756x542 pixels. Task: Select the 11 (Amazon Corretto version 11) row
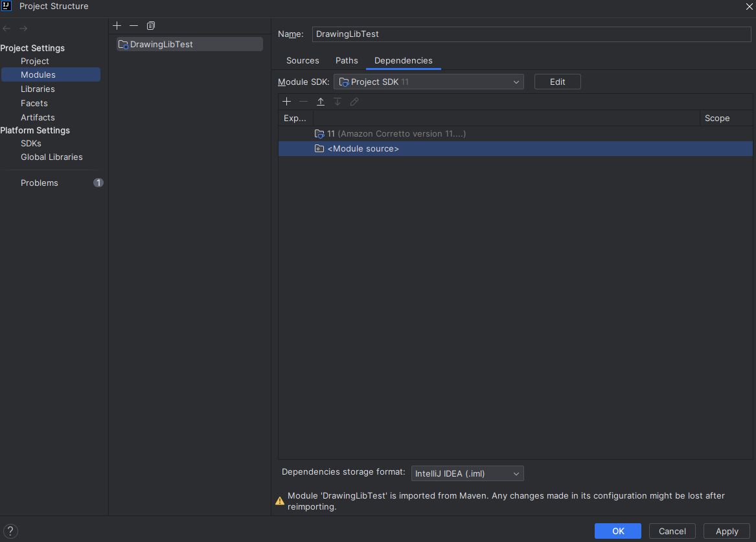point(516,134)
